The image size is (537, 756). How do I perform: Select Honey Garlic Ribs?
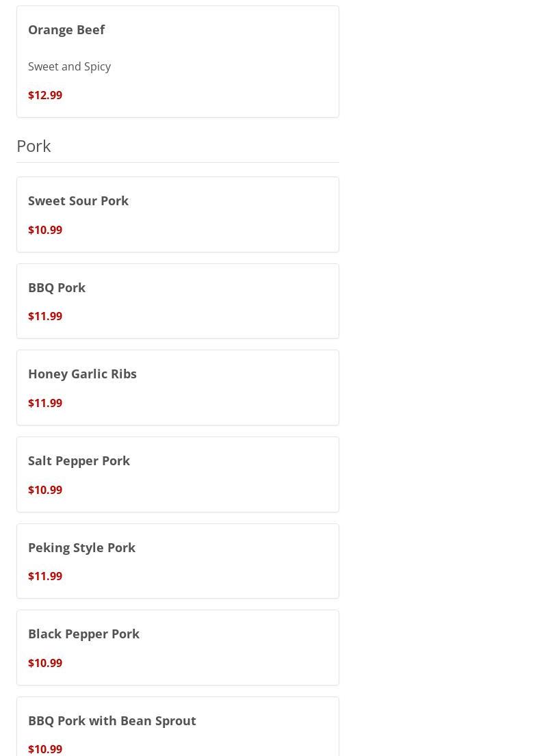[82, 374]
